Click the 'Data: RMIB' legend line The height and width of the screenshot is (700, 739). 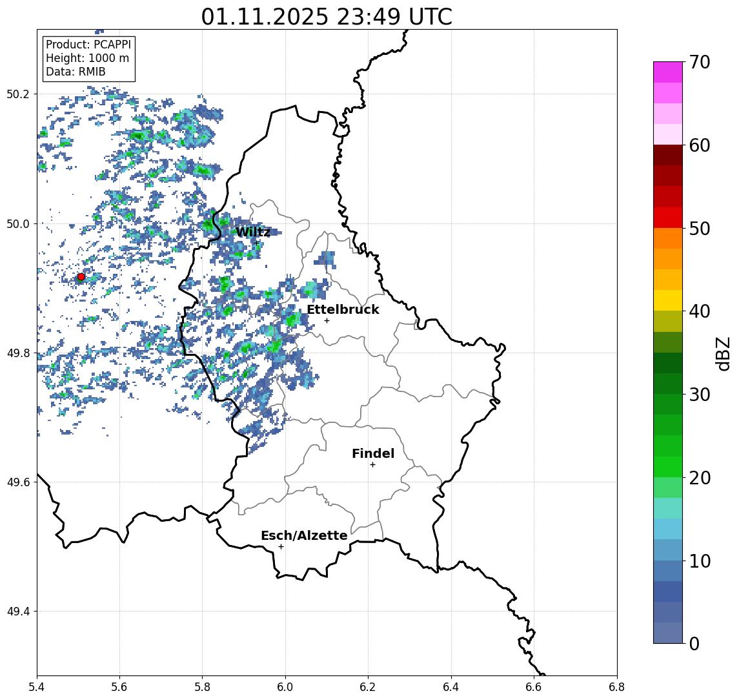76,72
